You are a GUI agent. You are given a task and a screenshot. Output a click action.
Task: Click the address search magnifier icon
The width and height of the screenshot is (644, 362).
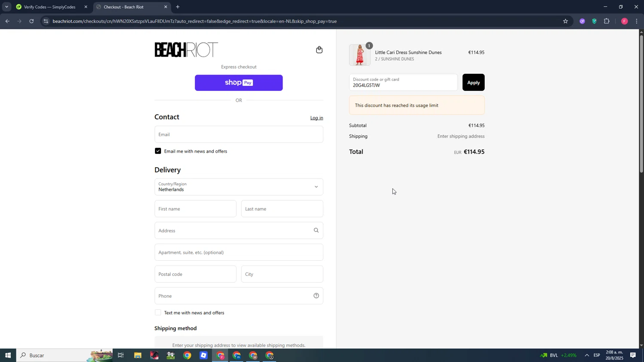click(316, 230)
